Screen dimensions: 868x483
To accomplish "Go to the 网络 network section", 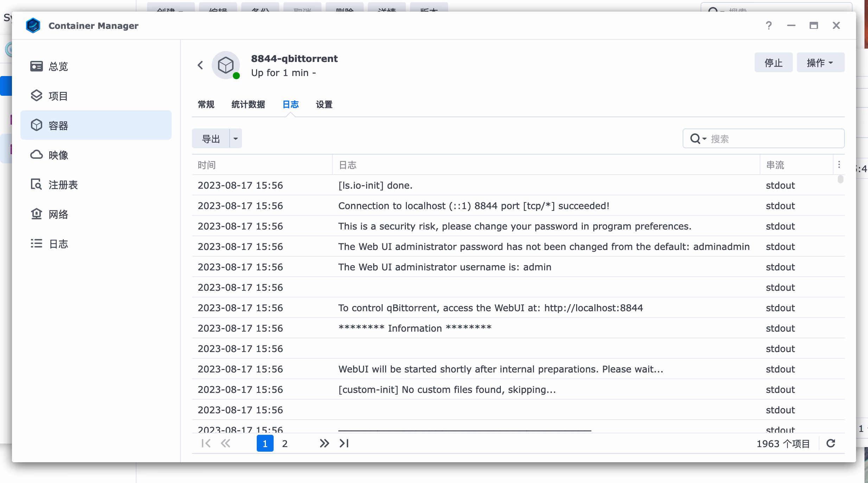I will coord(58,214).
